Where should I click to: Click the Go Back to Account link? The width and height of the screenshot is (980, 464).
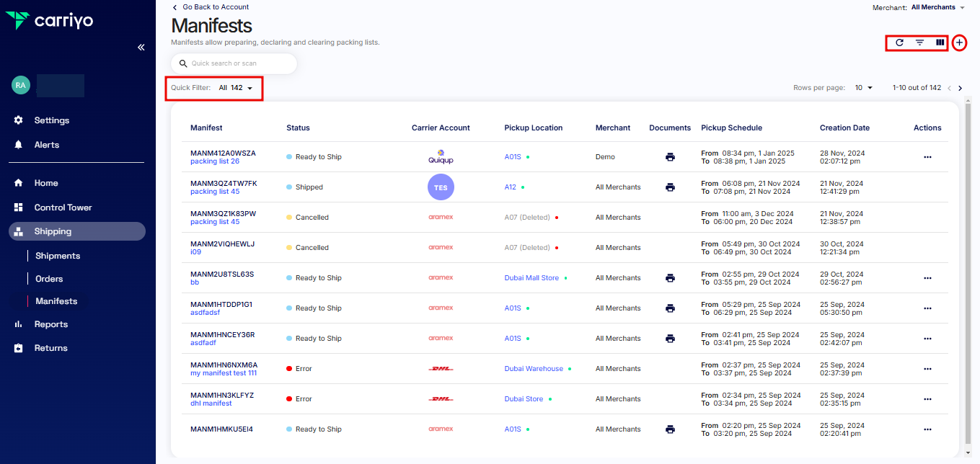tap(211, 7)
